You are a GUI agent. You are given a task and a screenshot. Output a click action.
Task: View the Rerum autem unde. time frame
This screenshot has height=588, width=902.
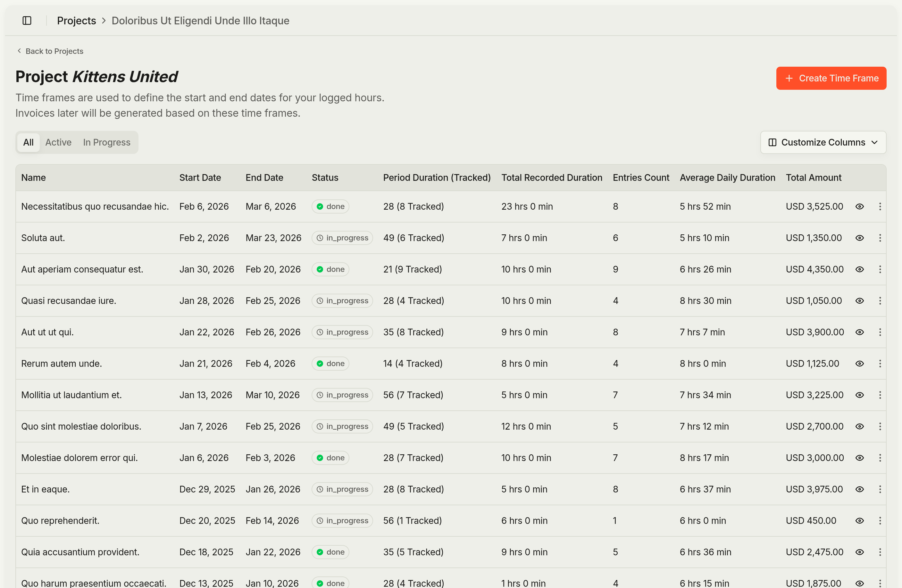(860, 364)
